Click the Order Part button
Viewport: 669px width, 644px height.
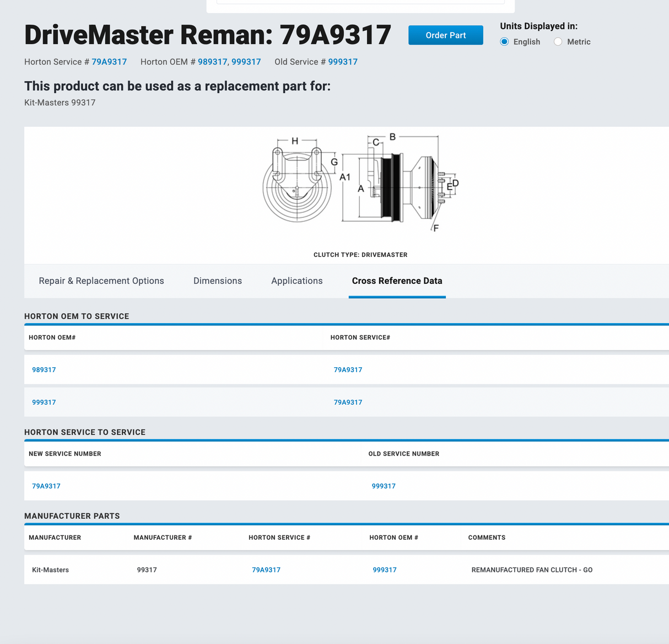point(445,35)
